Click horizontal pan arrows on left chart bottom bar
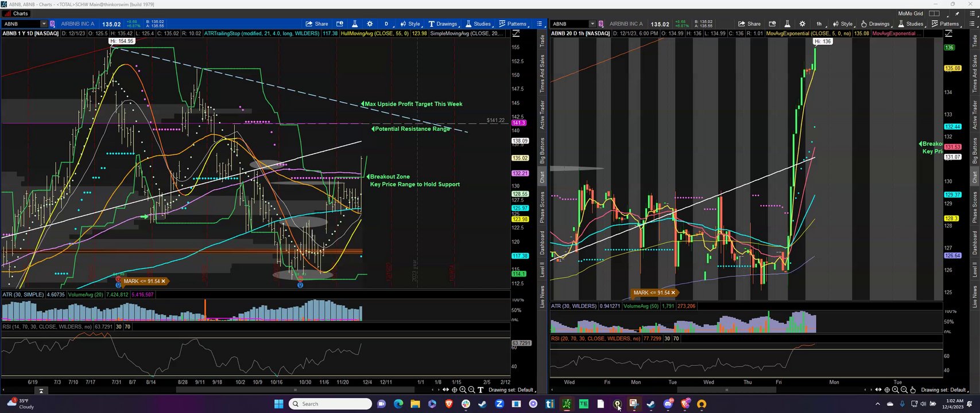This screenshot has width=980, height=413. [x=446, y=390]
